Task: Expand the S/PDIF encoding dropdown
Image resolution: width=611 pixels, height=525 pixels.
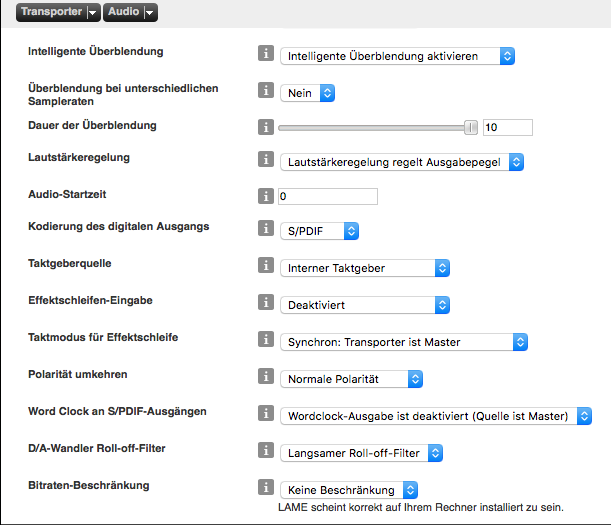Action: coord(319,231)
